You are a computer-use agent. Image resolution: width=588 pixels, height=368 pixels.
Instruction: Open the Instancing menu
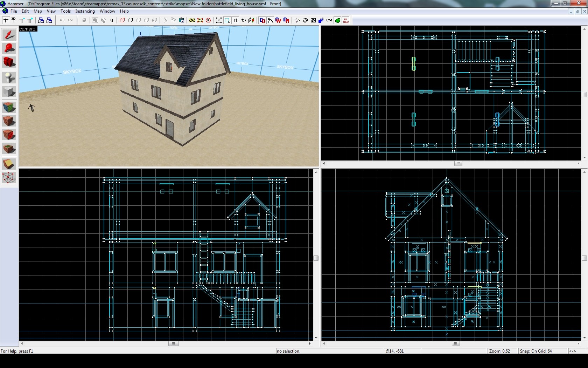85,11
